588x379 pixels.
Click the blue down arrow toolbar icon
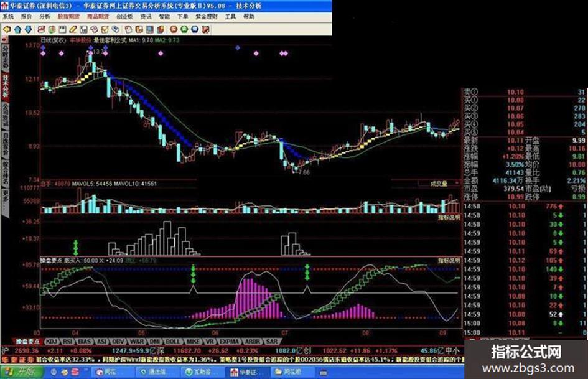click(x=28, y=29)
